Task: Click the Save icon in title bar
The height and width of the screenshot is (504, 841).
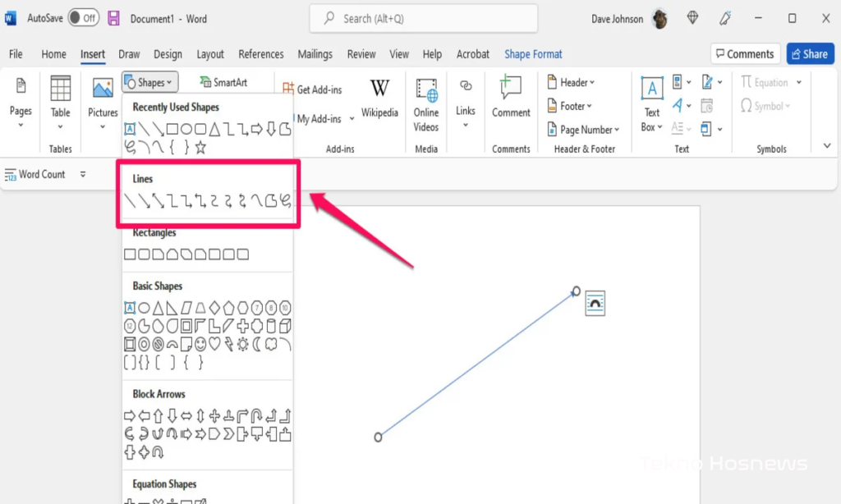Action: click(113, 18)
